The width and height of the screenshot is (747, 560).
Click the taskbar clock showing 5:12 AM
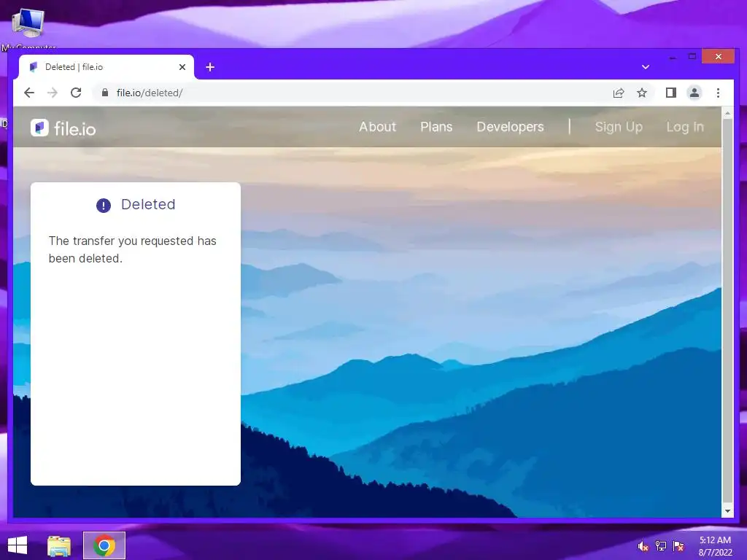(x=715, y=546)
